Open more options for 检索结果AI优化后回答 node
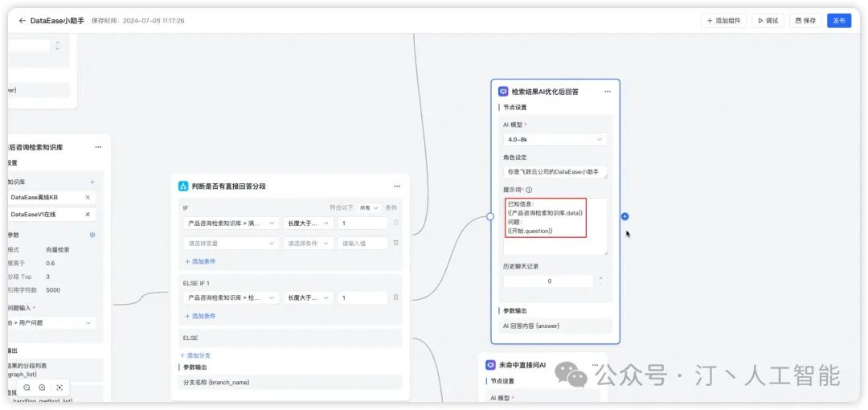868x410 pixels. [608, 92]
